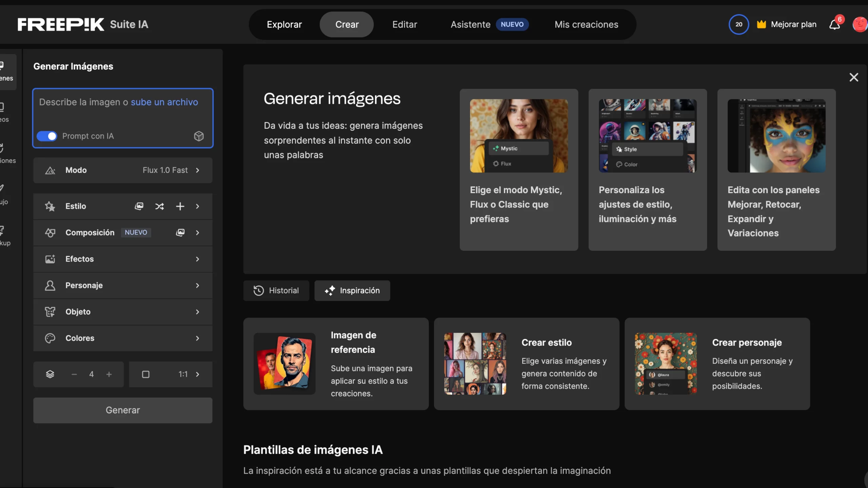Click the sube un archivo link
Viewport: 868px width, 488px height.
point(164,102)
